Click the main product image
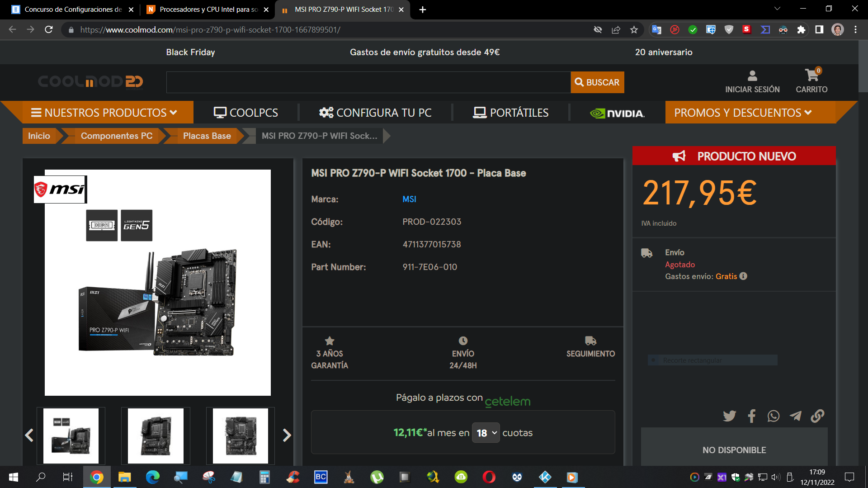The height and width of the screenshot is (488, 868). (x=158, y=283)
